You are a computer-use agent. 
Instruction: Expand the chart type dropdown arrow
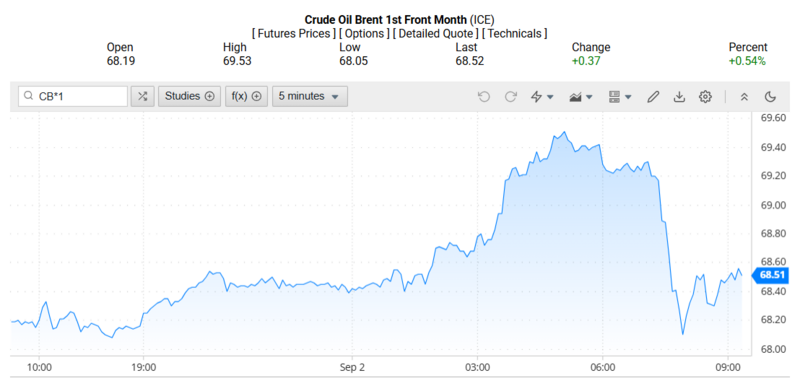pos(589,97)
